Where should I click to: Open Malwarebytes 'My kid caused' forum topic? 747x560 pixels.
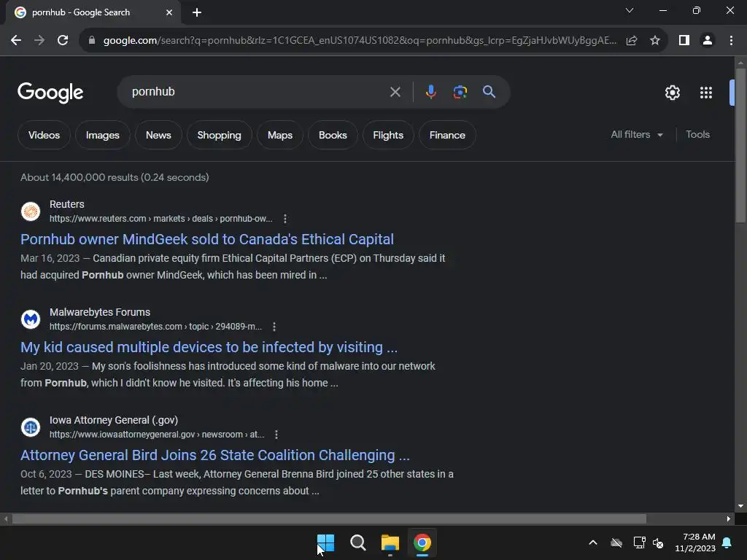209,347
